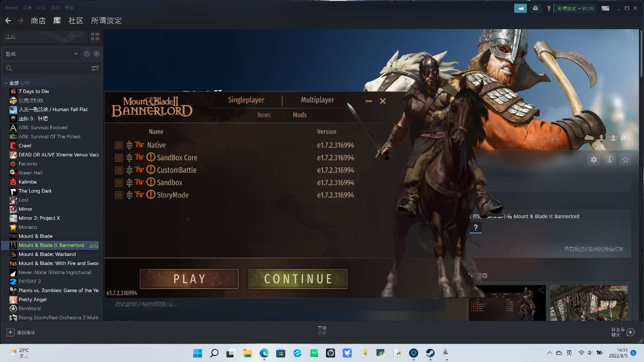Open Steam from Windows taskbar

[x=430, y=353]
